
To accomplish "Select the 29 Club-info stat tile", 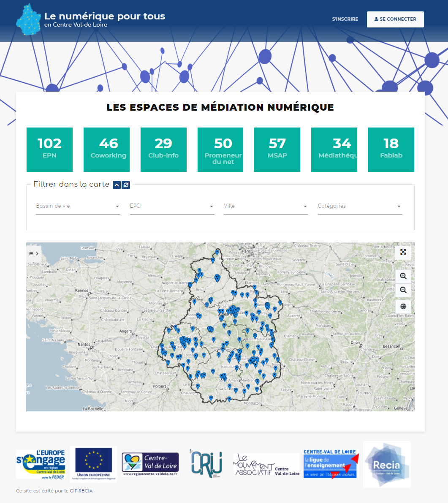I will click(163, 150).
